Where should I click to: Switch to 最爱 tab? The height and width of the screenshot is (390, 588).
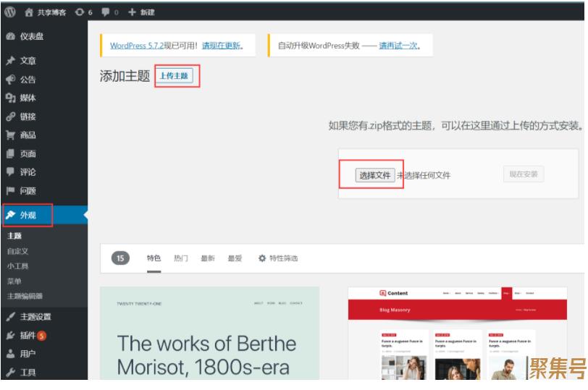click(235, 258)
